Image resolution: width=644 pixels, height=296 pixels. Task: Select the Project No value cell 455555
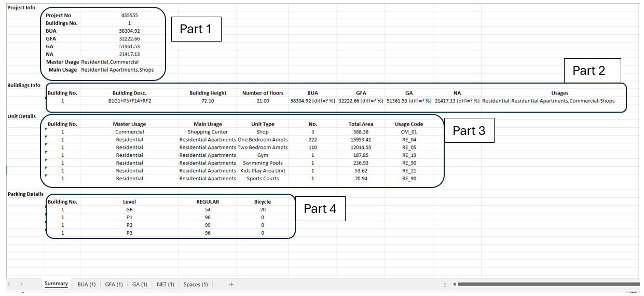[x=129, y=16]
